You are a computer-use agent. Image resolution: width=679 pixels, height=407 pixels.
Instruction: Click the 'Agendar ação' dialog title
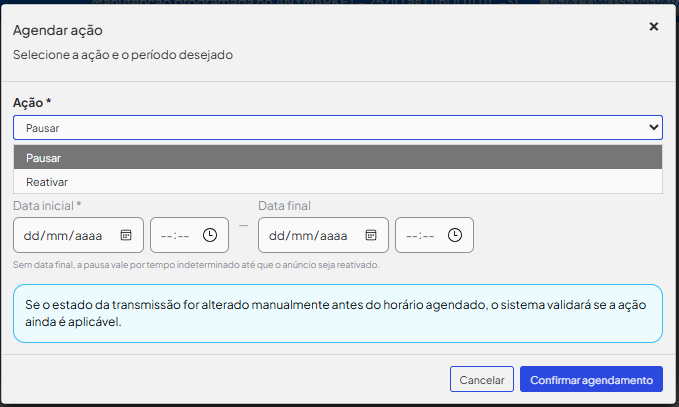coord(58,30)
